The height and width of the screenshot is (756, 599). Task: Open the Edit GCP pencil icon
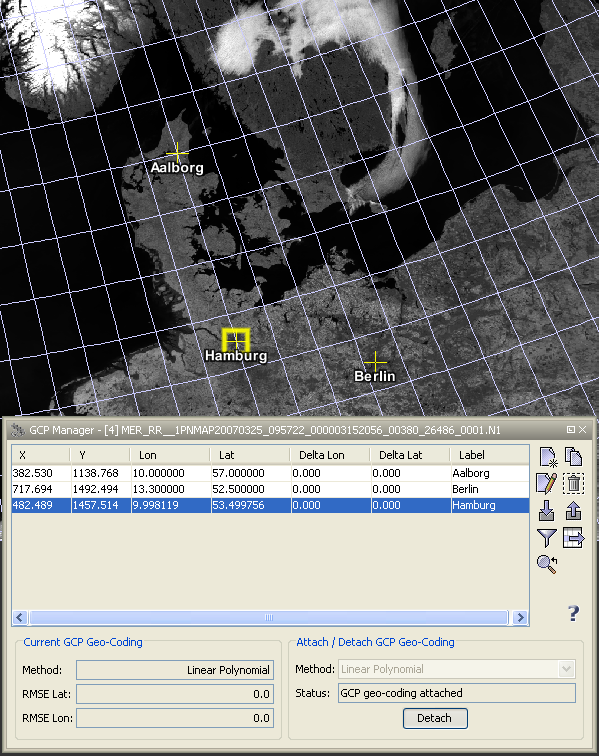point(547,483)
